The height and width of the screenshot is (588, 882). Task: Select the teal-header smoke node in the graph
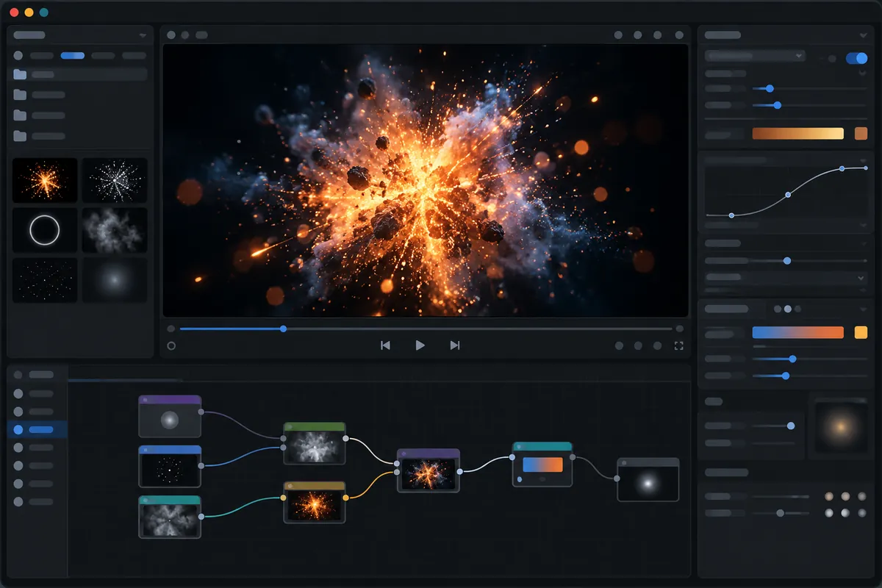[x=170, y=517]
